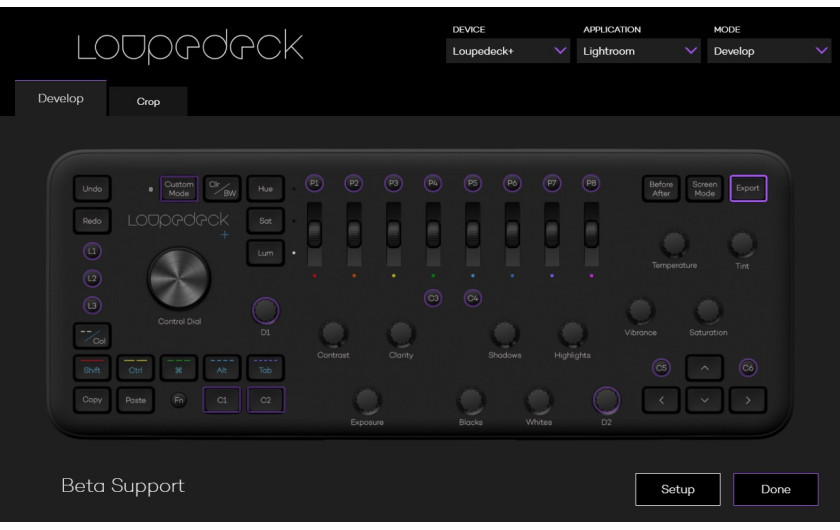Viewport: 840px width, 530px height.
Task: Select the L2 round button
Action: [x=92, y=278]
